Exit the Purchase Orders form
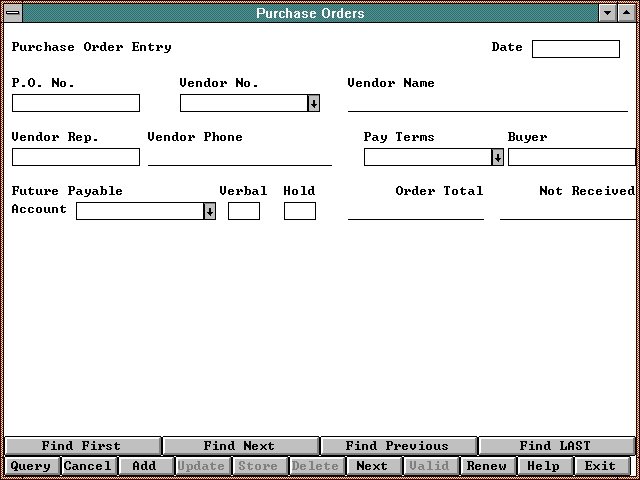The width and height of the screenshot is (640, 480). point(601,466)
